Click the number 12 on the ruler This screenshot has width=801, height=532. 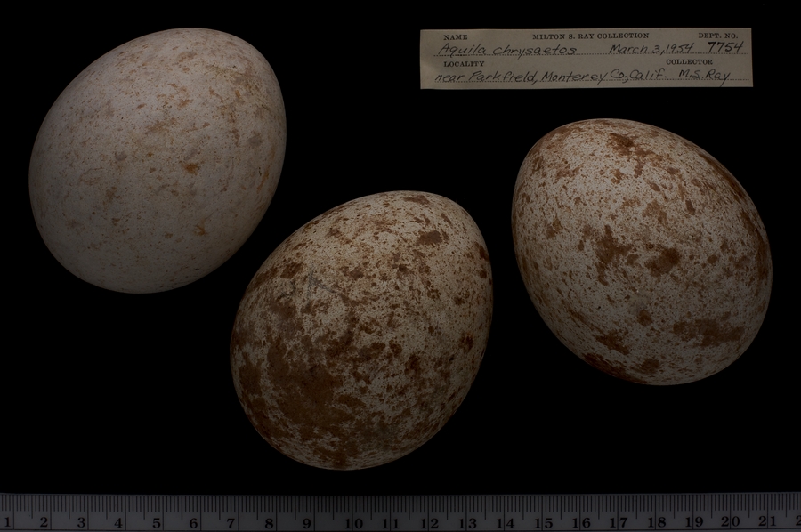tap(429, 522)
